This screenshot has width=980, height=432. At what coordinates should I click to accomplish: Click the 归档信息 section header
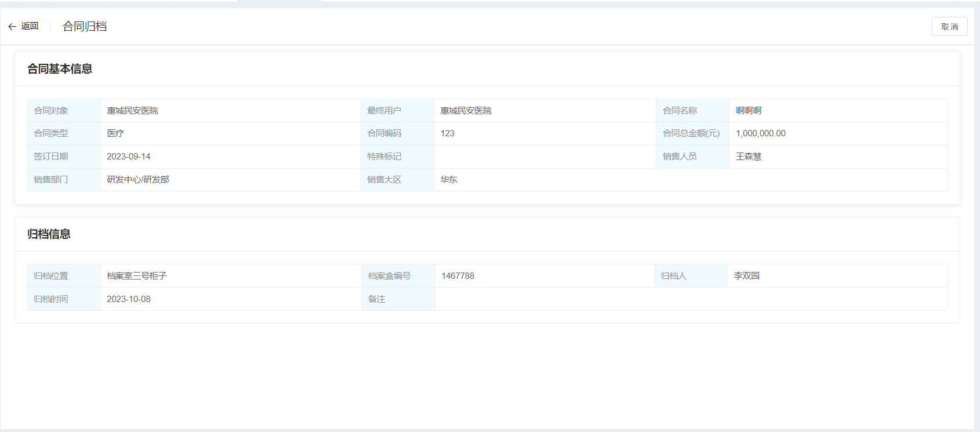point(49,234)
